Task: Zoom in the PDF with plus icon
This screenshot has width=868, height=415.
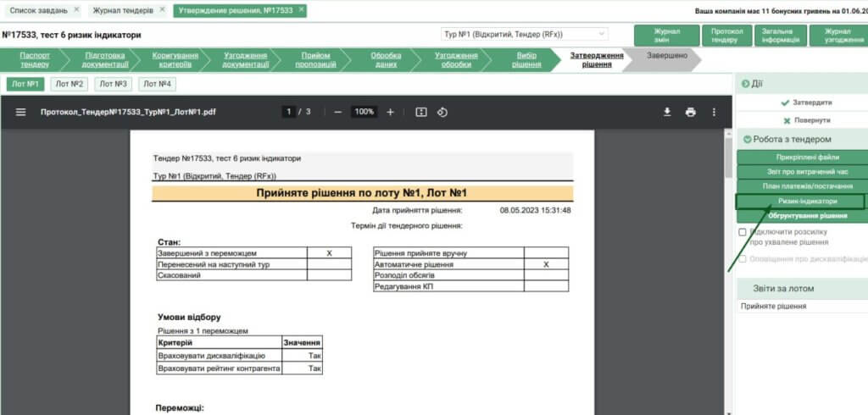Action: [x=391, y=112]
